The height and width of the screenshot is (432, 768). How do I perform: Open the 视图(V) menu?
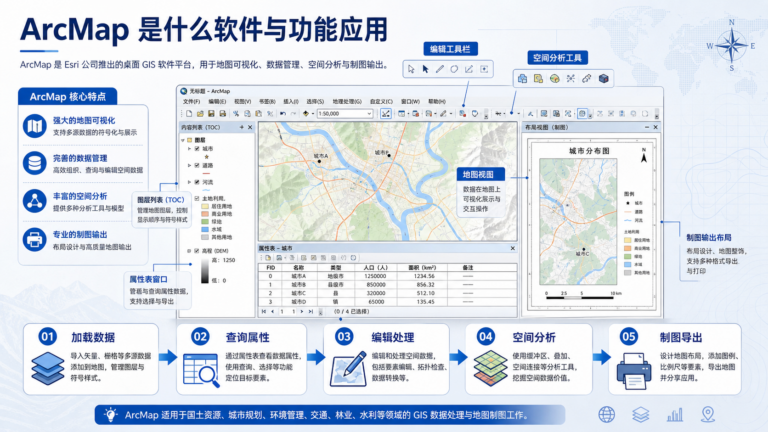tap(242, 101)
